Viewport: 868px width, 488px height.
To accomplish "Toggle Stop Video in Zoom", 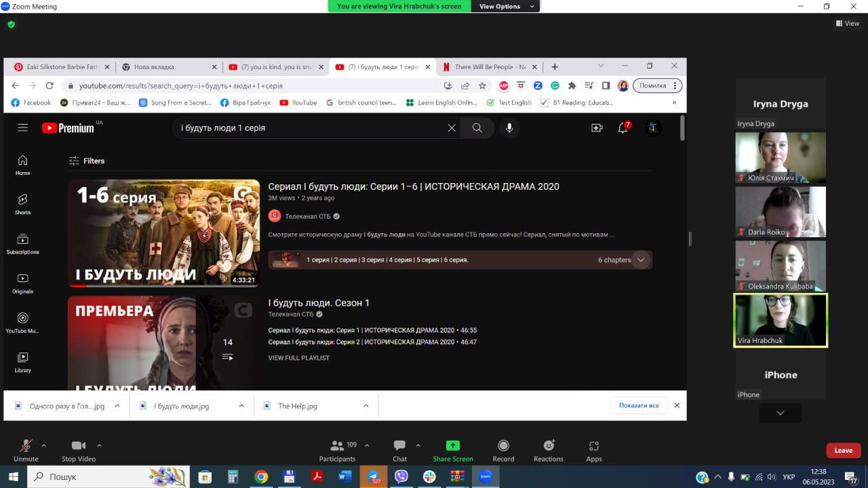I will 79,445.
